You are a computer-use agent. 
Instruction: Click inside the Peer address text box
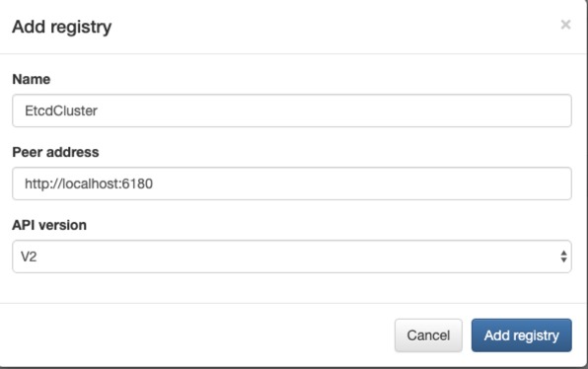point(292,184)
